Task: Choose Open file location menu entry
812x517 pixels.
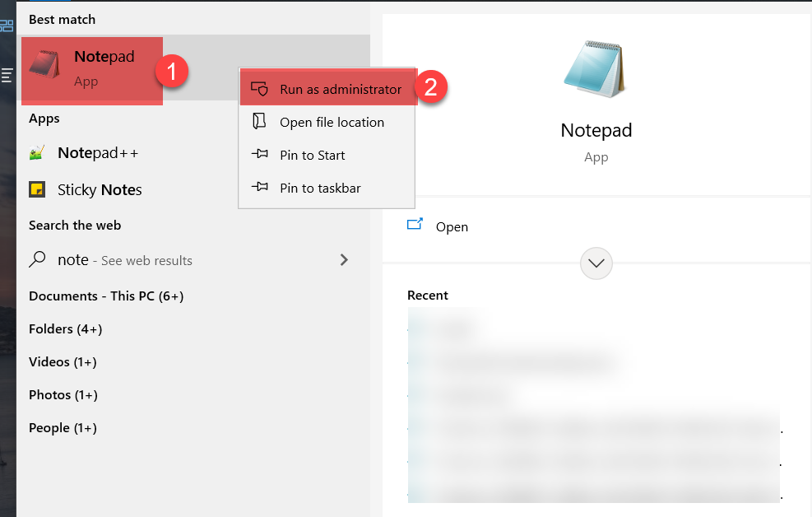Action: (327, 123)
